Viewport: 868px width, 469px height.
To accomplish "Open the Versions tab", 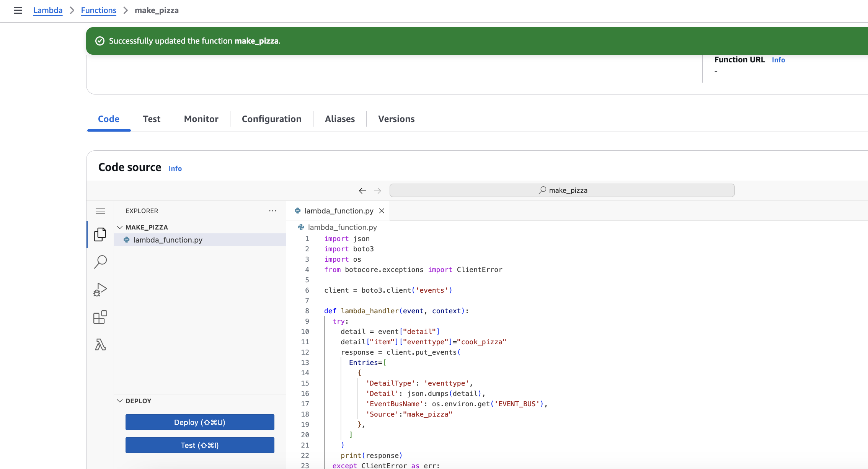I will coord(396,119).
